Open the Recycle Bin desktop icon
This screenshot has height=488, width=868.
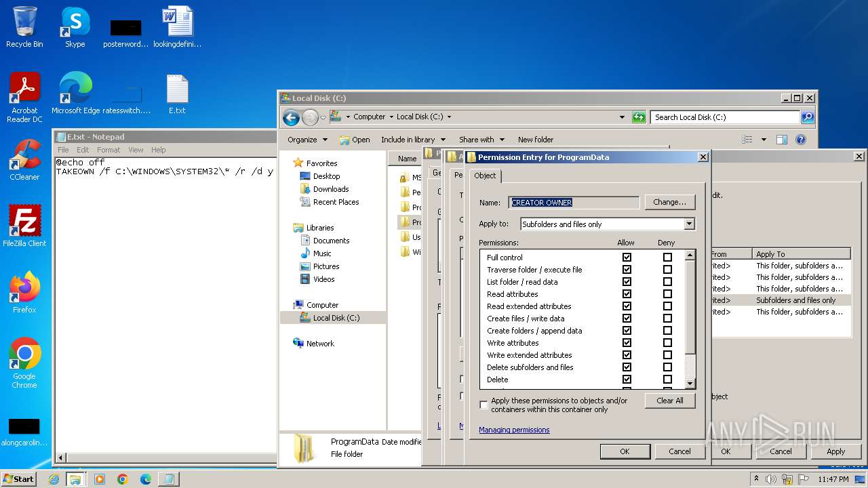24,27
